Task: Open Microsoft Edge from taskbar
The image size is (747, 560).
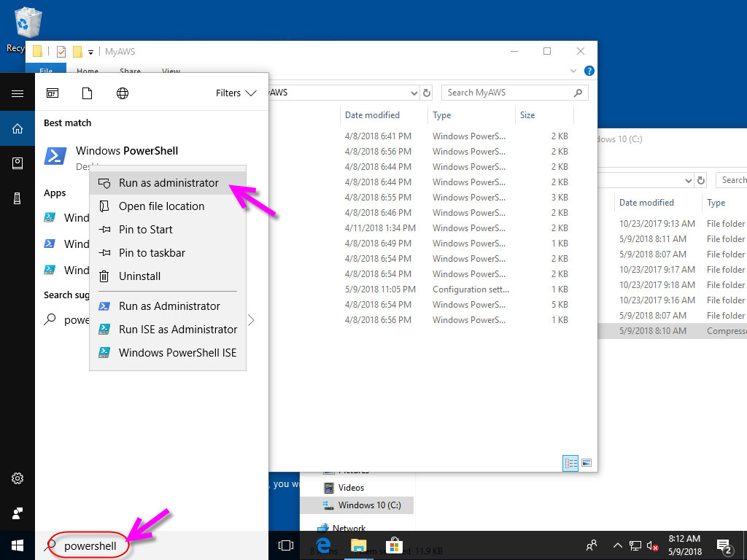Action: pos(323,545)
